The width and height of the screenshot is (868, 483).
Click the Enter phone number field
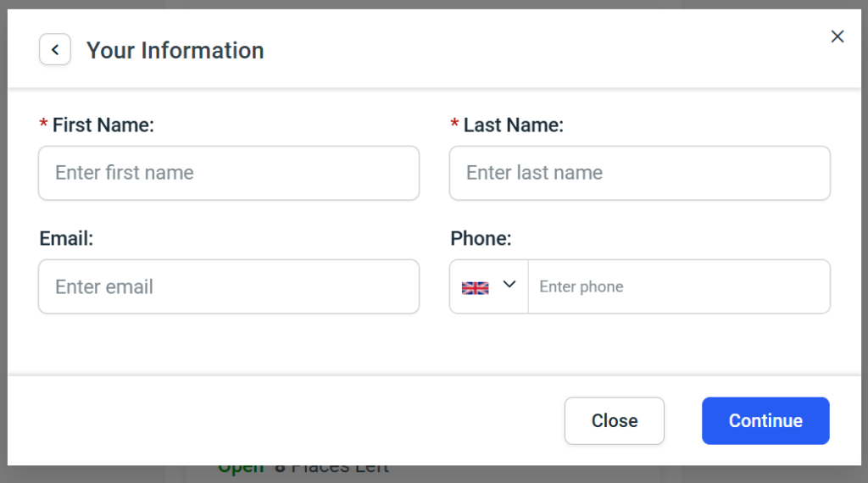point(678,286)
